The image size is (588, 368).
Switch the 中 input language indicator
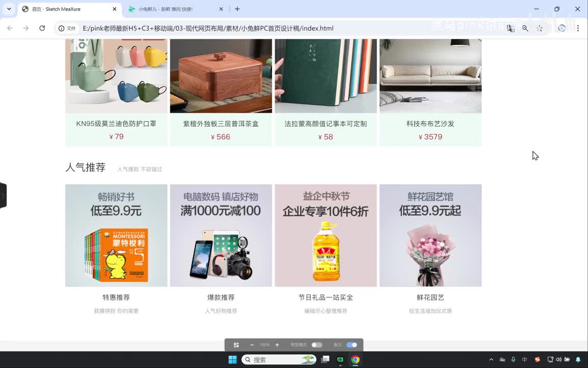tap(525, 360)
